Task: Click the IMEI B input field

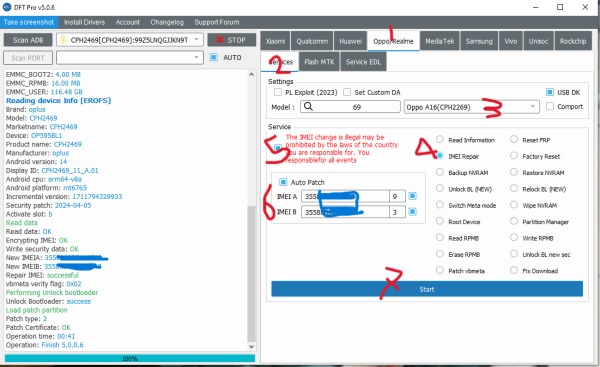Action: pos(345,212)
